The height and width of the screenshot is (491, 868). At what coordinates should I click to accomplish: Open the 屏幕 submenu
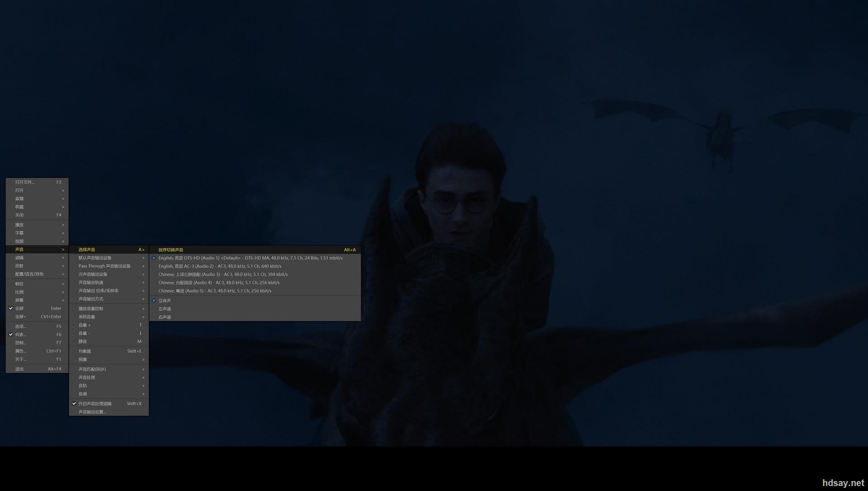37,300
